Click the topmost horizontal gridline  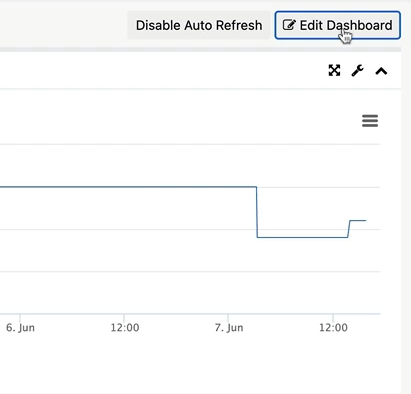click(190, 144)
